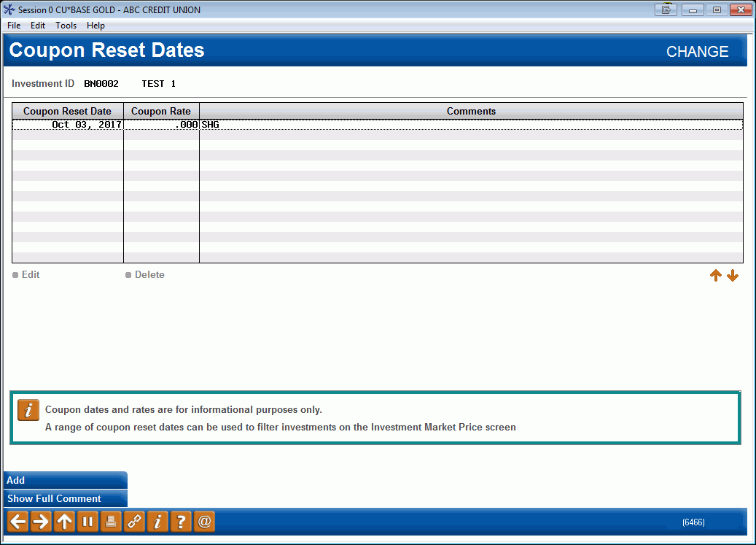This screenshot has width=756, height=545.
Task: Click the italic i info icon in toolbar
Action: click(x=157, y=522)
